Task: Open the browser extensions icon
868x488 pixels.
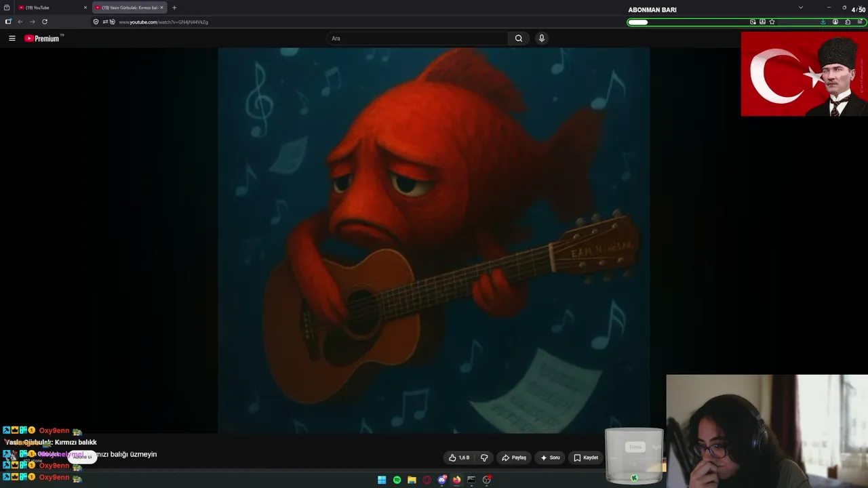Action: tap(848, 22)
